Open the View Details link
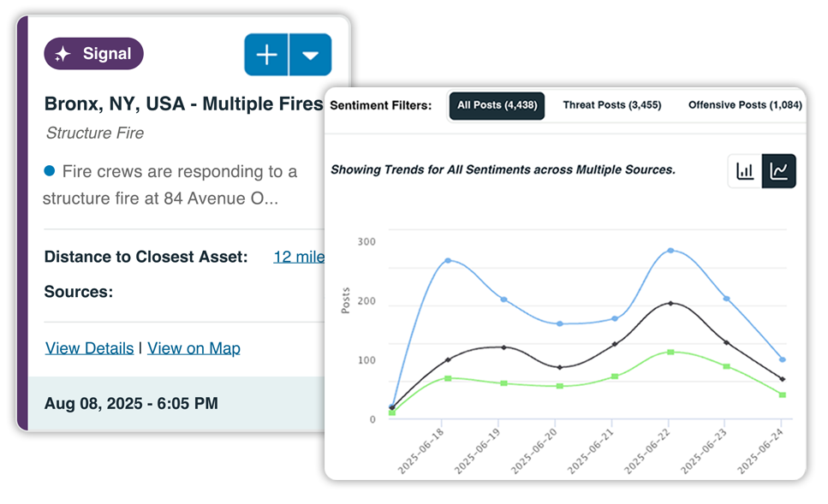This screenshot has height=504, width=828. (89, 347)
